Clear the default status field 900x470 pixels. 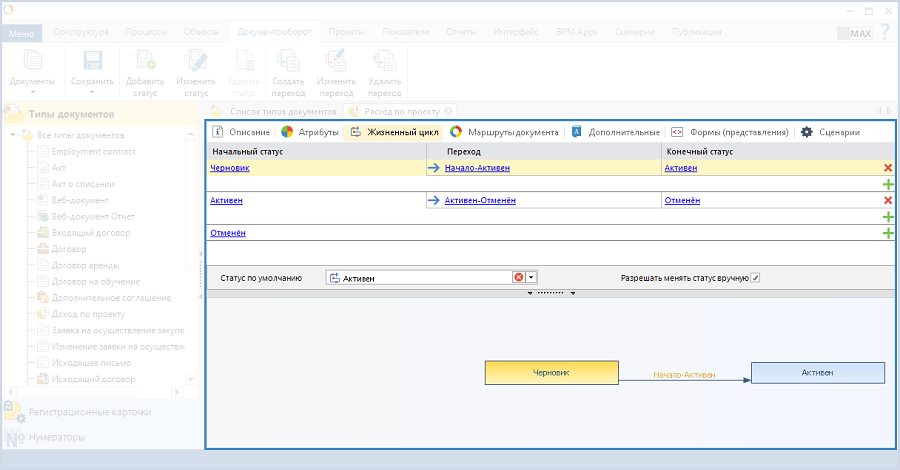(x=518, y=278)
